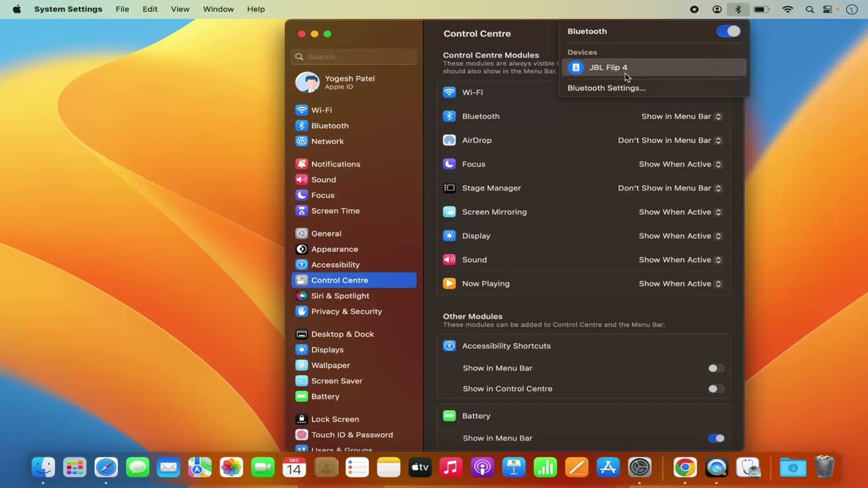Launch Safari from the Dock

tap(106, 467)
